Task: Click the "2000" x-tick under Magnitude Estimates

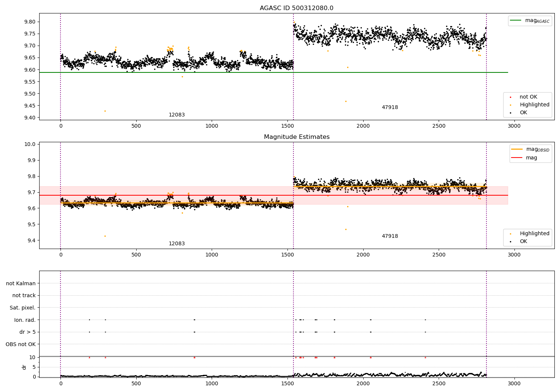Action: coord(363,255)
